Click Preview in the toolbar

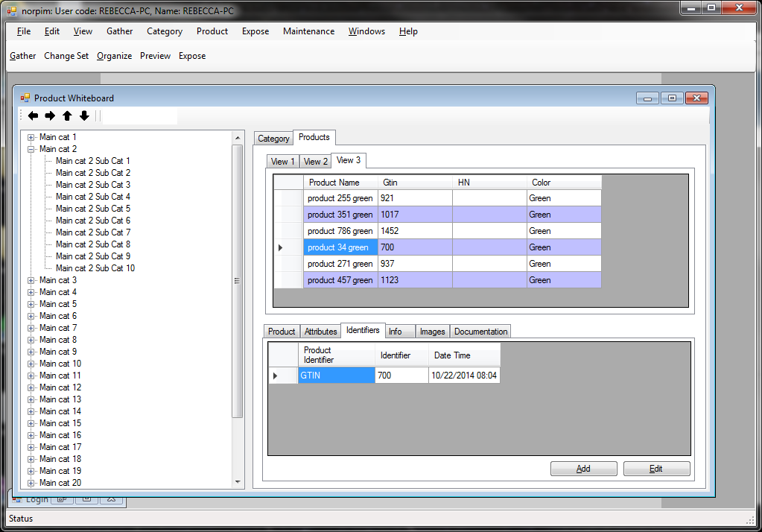155,56
